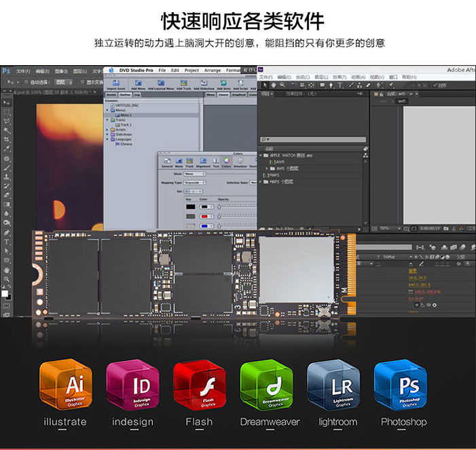Click the snapshot camera icon in After Effects viewer

click(x=446, y=229)
